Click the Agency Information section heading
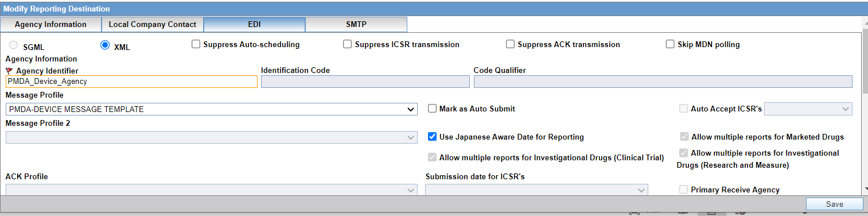Image resolution: width=868 pixels, height=216 pixels. 41,59
